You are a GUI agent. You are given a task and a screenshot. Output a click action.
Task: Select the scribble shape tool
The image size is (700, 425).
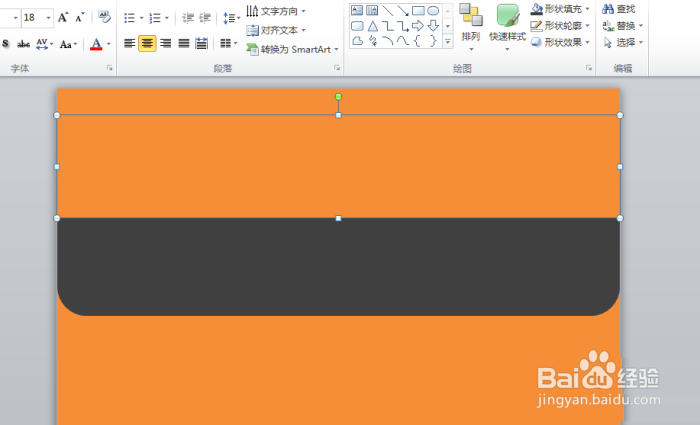pyautogui.click(x=373, y=41)
